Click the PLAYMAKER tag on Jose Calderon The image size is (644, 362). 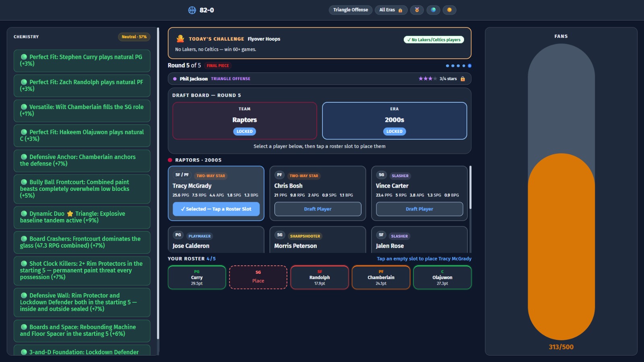point(200,236)
